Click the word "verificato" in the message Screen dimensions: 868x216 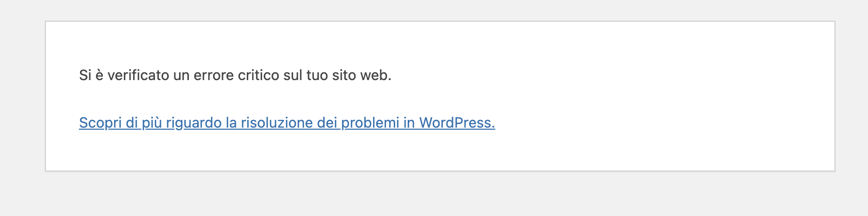(x=138, y=75)
